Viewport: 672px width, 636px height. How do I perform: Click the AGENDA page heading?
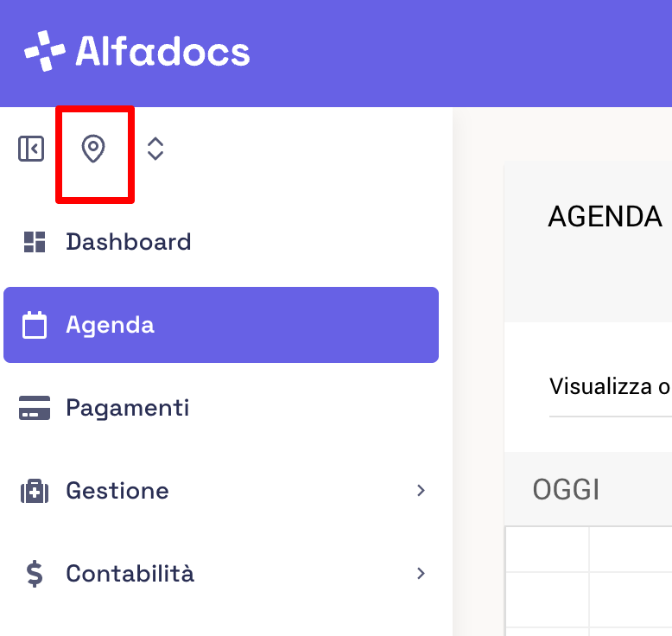click(x=605, y=217)
